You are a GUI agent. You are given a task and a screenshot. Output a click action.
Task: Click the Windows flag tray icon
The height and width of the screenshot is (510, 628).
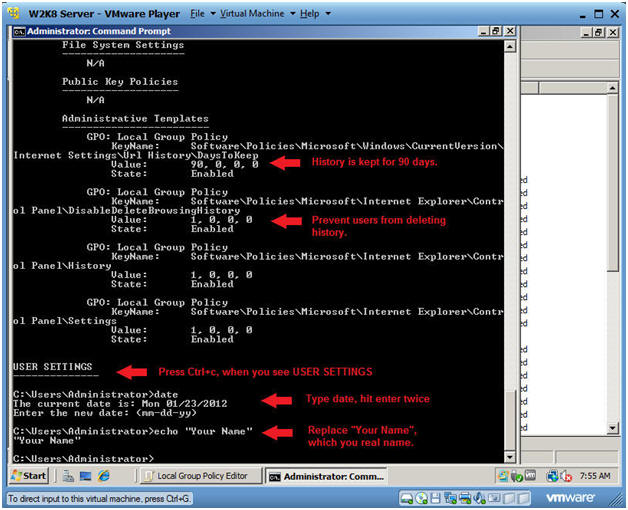pyautogui.click(x=503, y=476)
